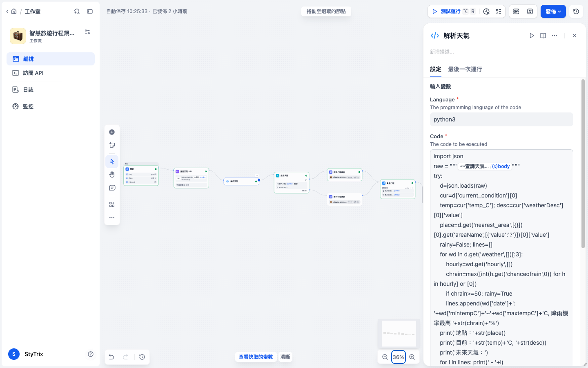Click 清晰 button
The width and height of the screenshot is (588, 368).
pyautogui.click(x=285, y=357)
